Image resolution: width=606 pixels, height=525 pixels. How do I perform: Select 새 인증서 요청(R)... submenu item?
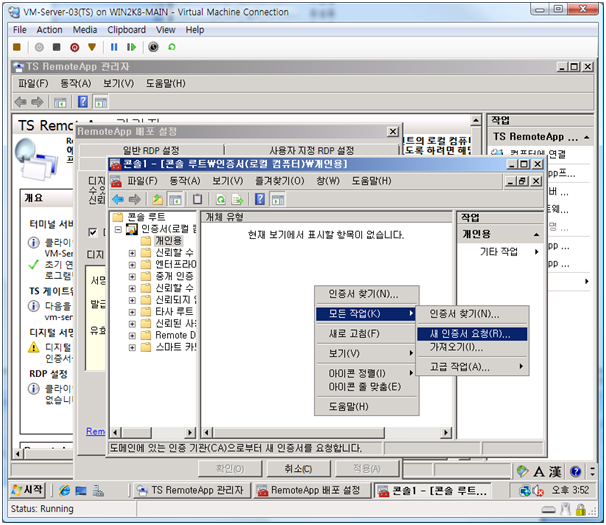pyautogui.click(x=472, y=334)
